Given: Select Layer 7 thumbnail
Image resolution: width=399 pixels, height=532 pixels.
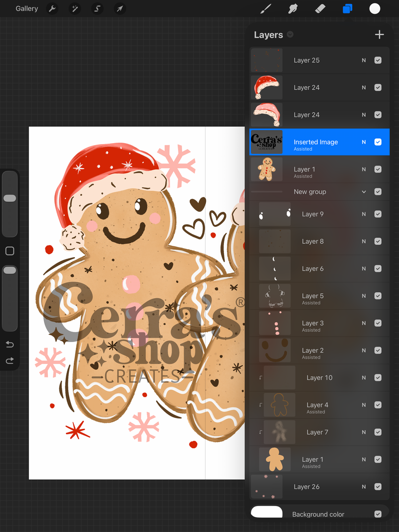Looking at the screenshot, I should (x=280, y=432).
